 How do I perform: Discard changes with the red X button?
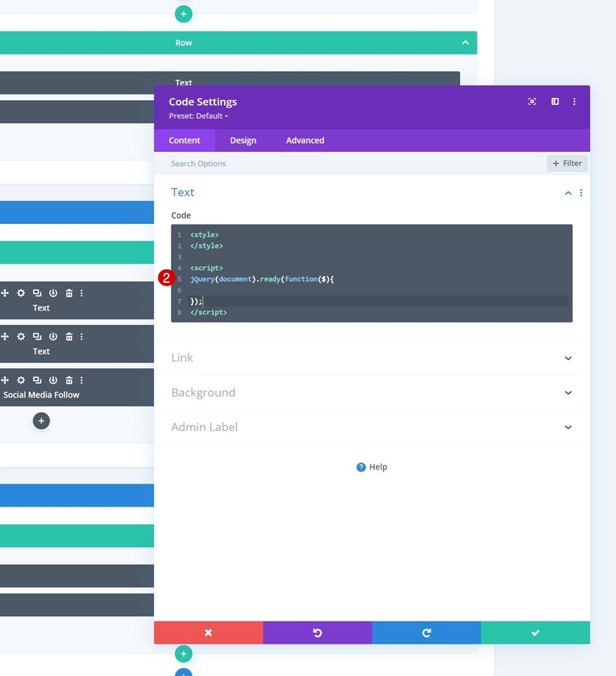click(x=209, y=633)
